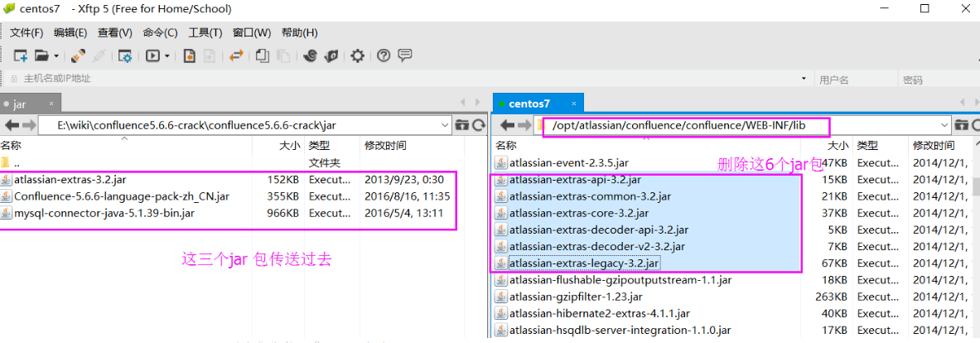This screenshot has width=980, height=343.
Task: Go back in the local pane
Action: point(12,125)
